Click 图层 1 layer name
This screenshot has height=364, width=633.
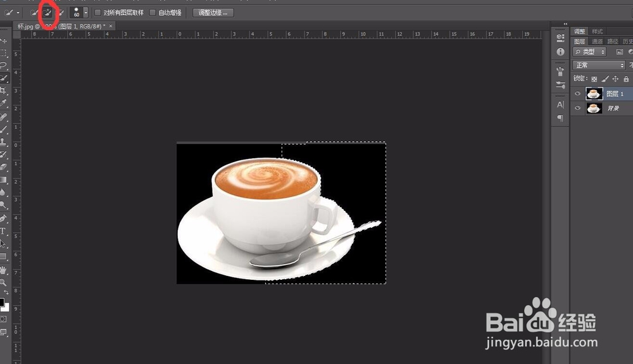(x=615, y=94)
